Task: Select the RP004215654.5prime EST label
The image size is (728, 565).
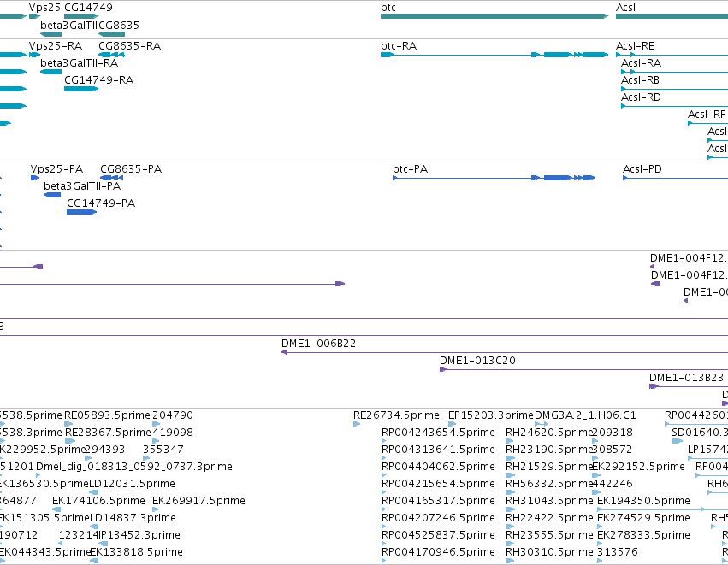Action: 438,484
